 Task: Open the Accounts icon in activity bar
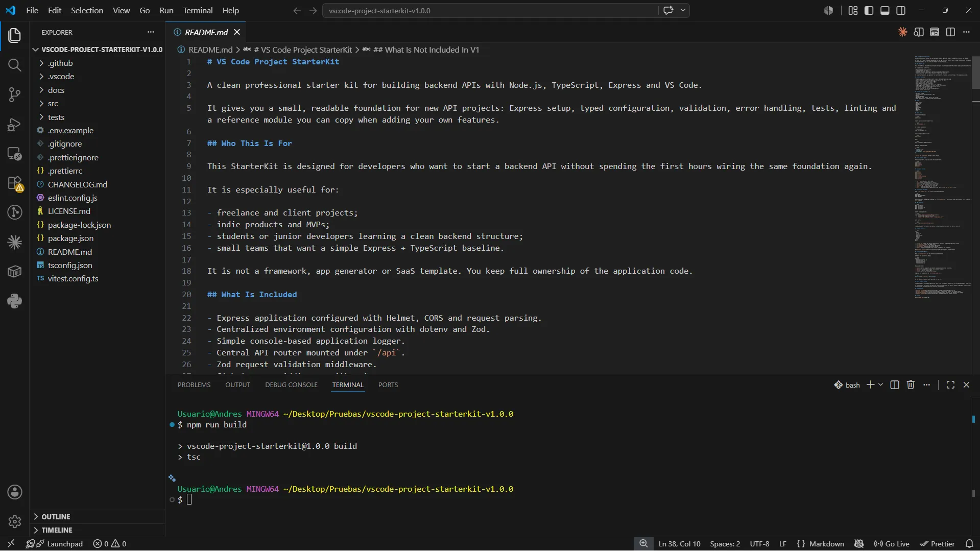tap(14, 492)
